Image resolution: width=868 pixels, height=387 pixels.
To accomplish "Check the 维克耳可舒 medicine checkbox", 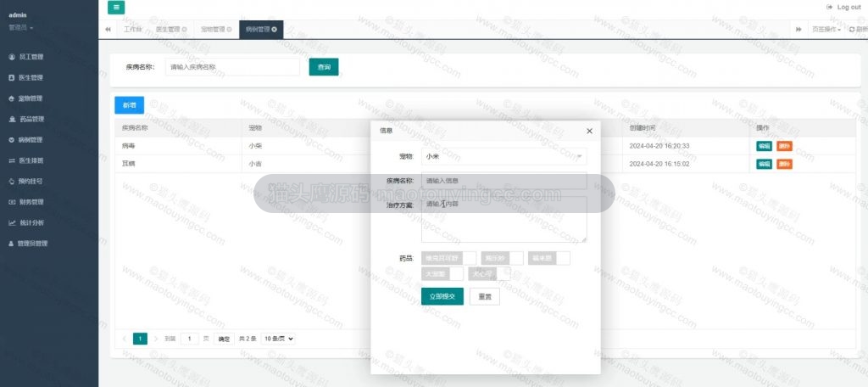I will [449, 258].
